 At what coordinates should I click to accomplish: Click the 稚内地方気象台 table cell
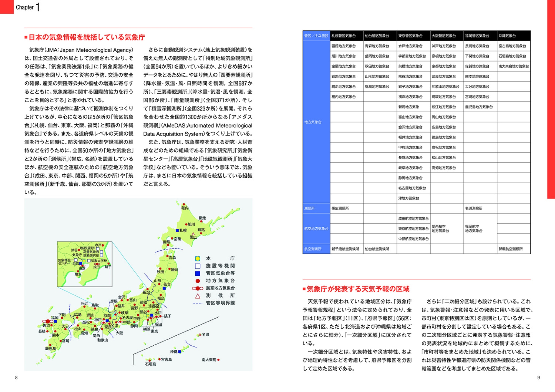coord(347,97)
